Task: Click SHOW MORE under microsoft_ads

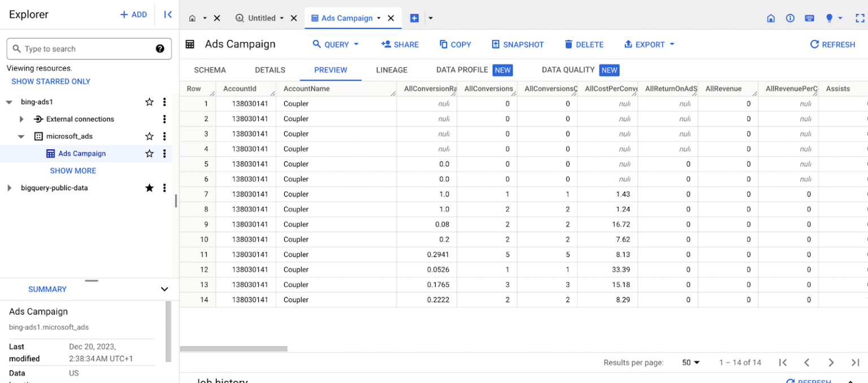Action: 73,170
